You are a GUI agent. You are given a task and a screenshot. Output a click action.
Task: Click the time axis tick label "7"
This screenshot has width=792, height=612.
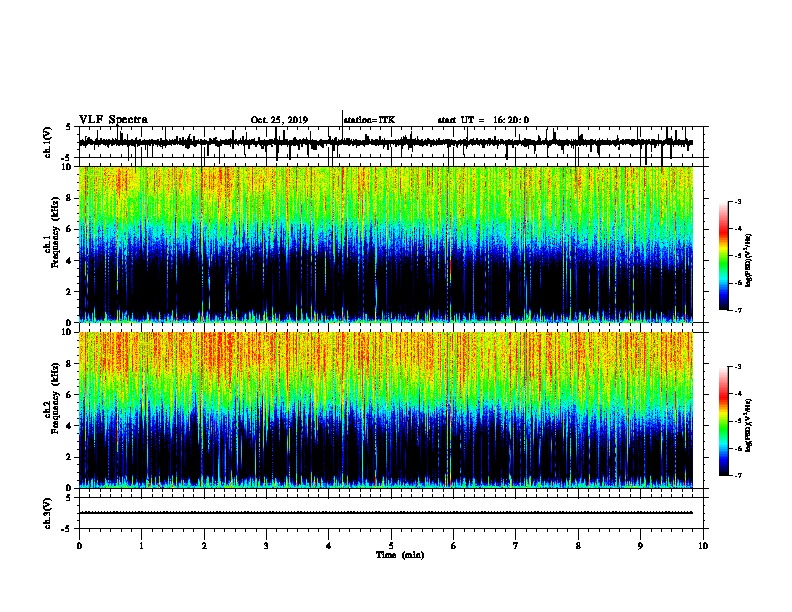516,546
